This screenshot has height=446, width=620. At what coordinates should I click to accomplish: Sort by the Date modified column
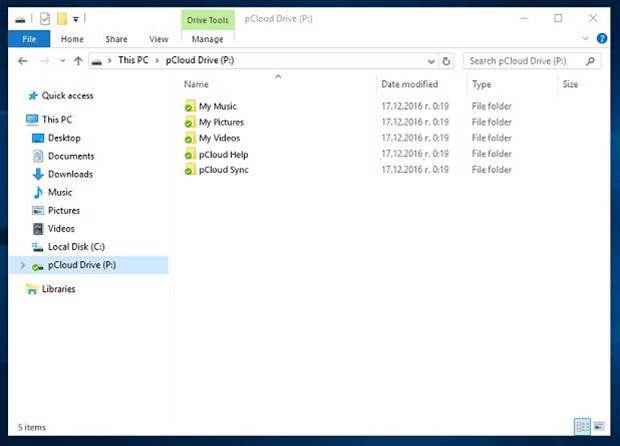[410, 84]
